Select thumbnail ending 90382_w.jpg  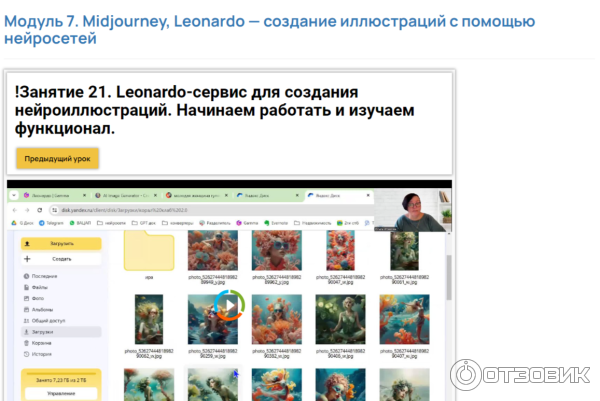277,319
